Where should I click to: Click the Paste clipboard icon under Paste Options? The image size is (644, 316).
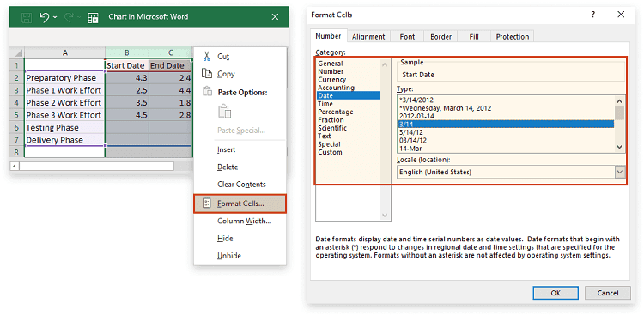point(224,112)
